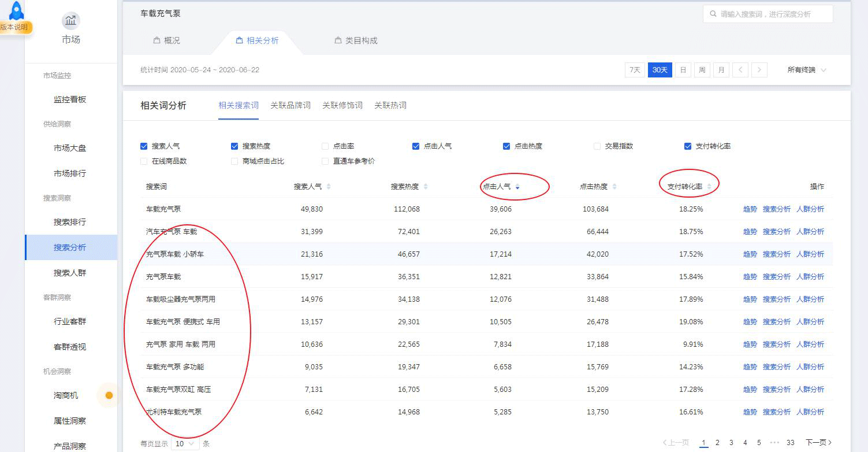This screenshot has height=452, width=868.
Task: Open the 所有终端 dropdown
Action: (807, 70)
